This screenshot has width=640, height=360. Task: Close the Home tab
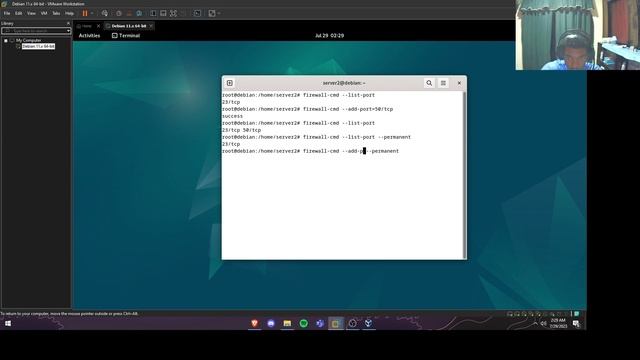point(98,26)
